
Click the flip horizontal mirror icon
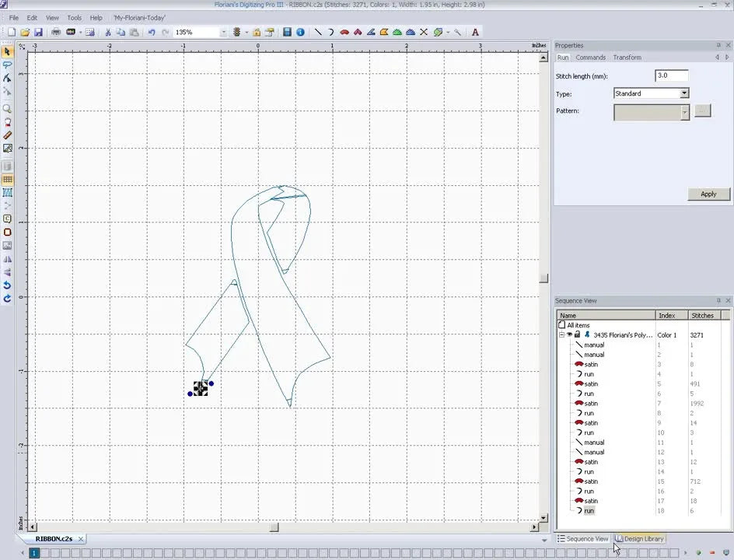7,259
